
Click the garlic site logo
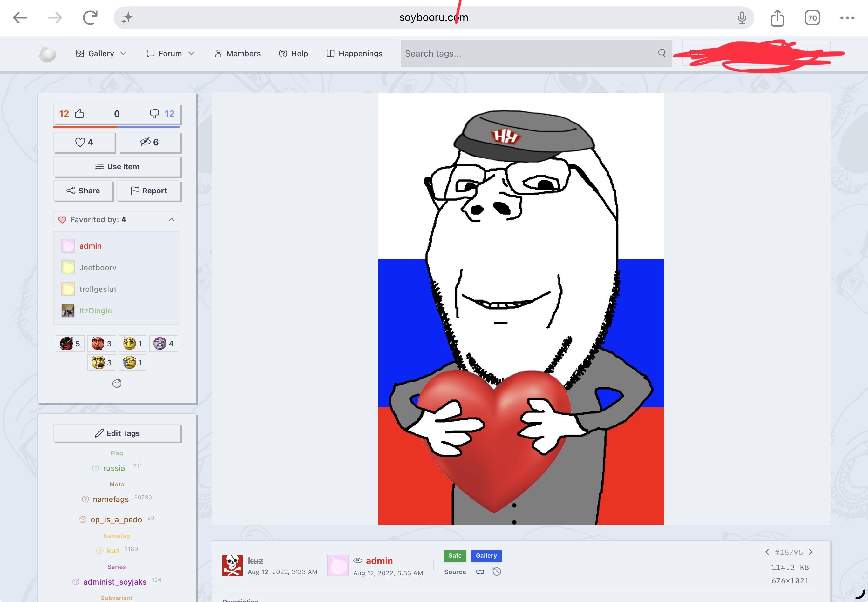click(48, 54)
